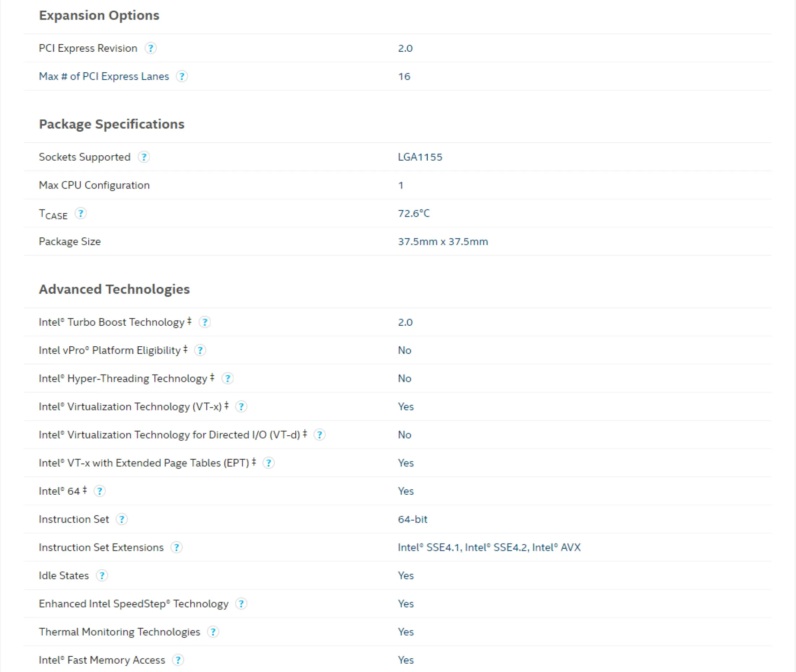Screen dimensions: 796x672
Task: Click Enhanced SpeedStep Technology help icon
Action: click(x=241, y=604)
